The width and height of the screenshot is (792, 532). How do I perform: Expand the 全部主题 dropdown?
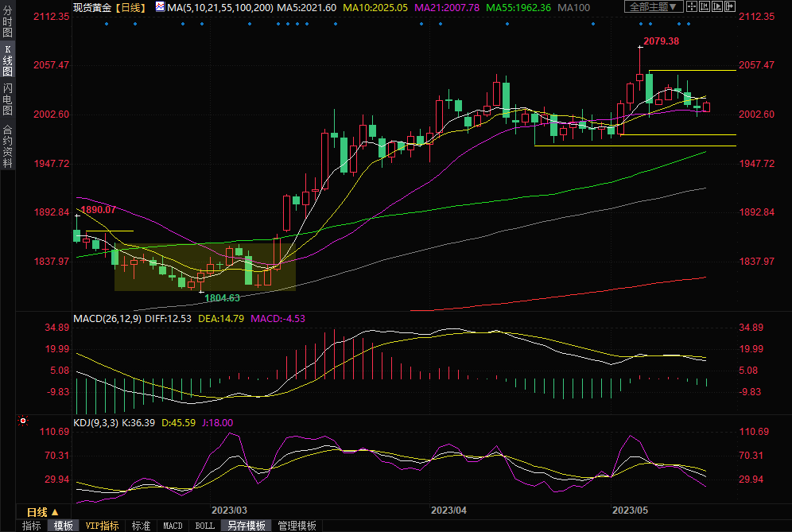(654, 7)
